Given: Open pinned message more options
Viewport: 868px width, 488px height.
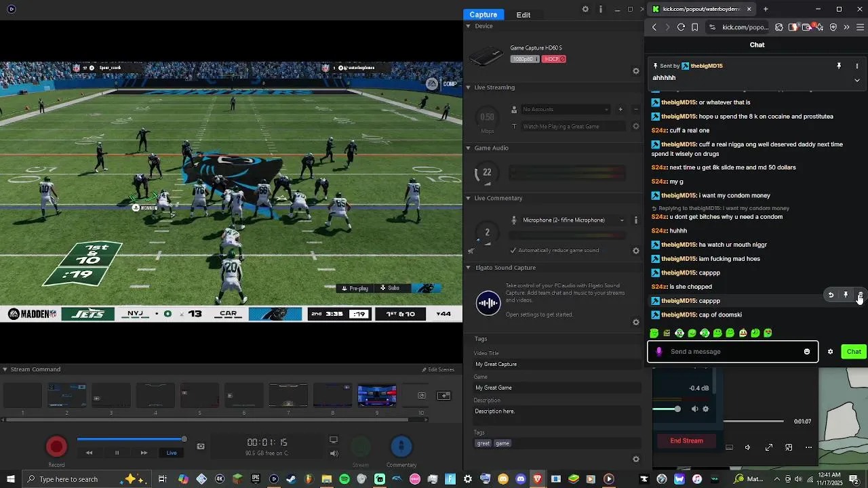Looking at the screenshot, I should 857,66.
